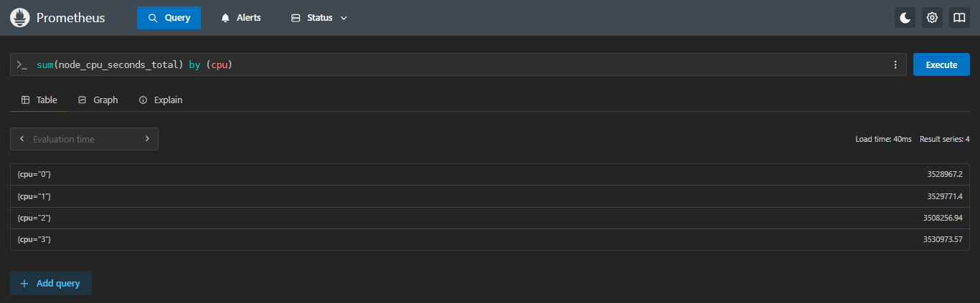Switch to the Explain tab
Screen dimensions: 980x303
click(x=161, y=100)
